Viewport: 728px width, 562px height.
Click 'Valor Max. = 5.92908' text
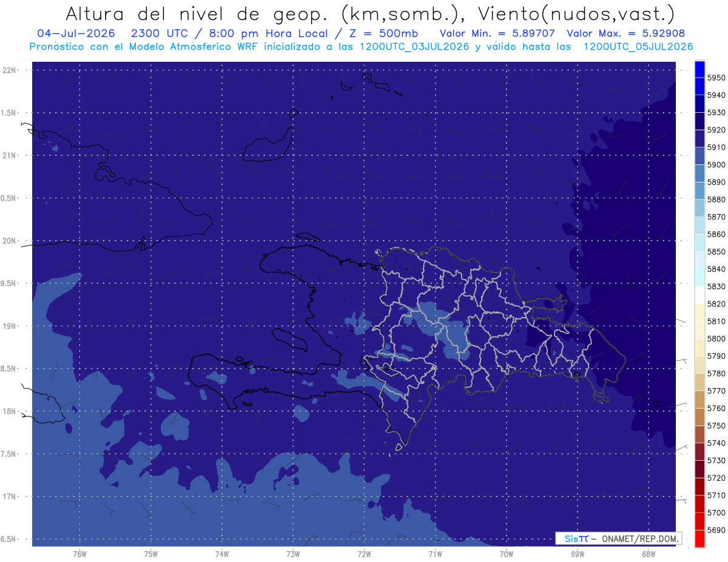(x=626, y=33)
